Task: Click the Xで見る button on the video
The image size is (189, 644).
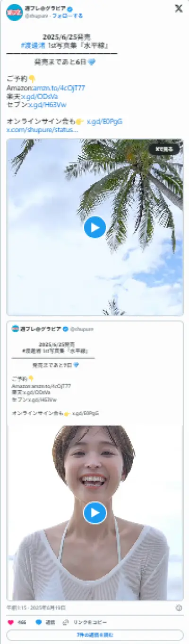Action: [x=164, y=149]
